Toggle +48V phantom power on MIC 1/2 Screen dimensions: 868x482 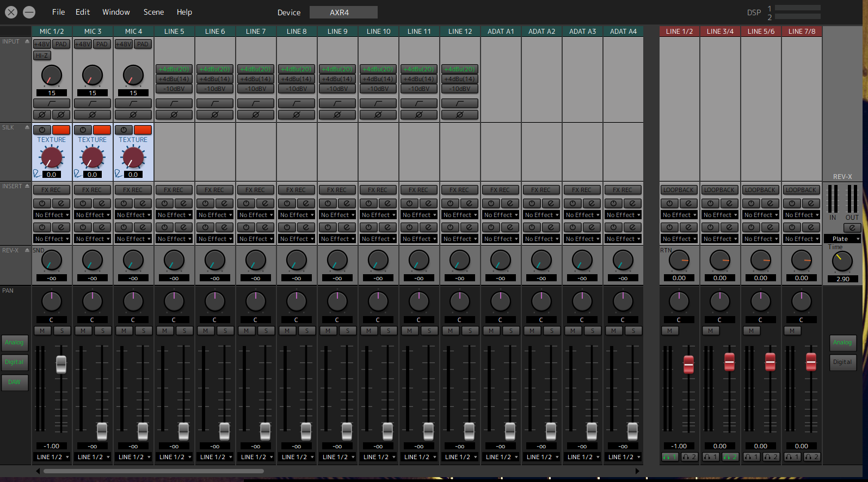pyautogui.click(x=42, y=44)
